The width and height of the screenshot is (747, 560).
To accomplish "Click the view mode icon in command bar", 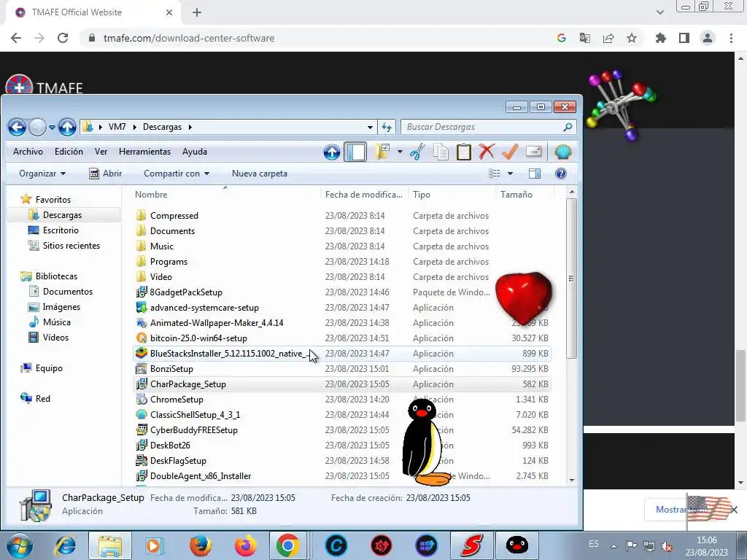I will tap(495, 174).
